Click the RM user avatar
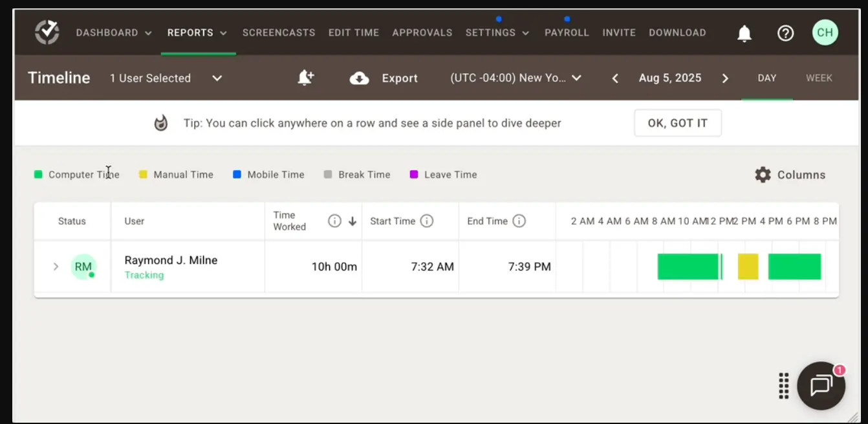Image resolution: width=868 pixels, height=424 pixels. pos(83,267)
